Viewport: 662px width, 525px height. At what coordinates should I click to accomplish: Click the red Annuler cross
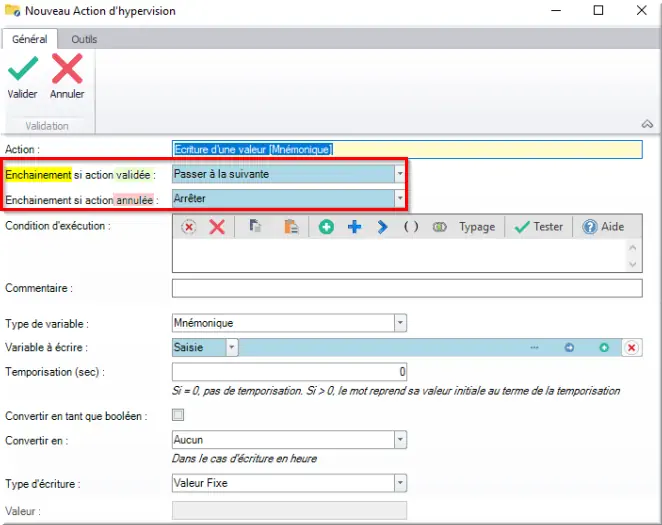[x=67, y=68]
